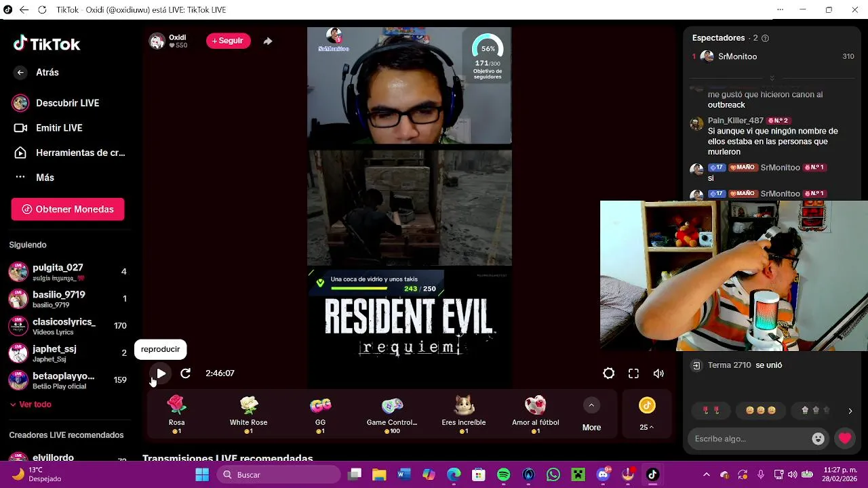This screenshot has width=868, height=488.
Task: Click the play button on the stream
Action: click(x=161, y=373)
